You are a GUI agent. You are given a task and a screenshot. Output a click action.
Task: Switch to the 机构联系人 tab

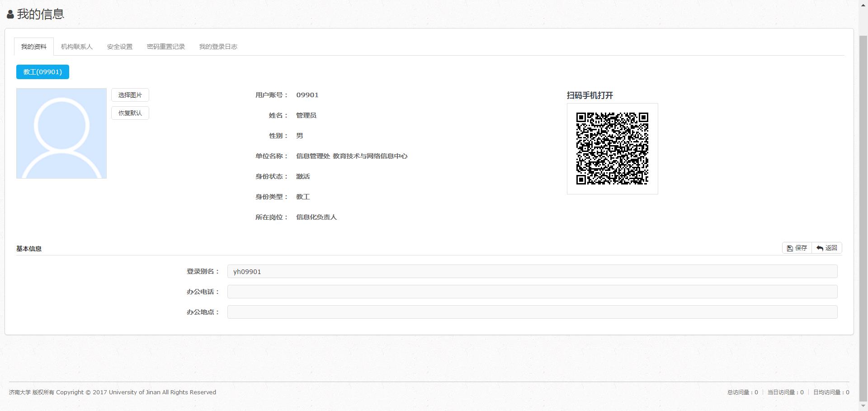[77, 47]
